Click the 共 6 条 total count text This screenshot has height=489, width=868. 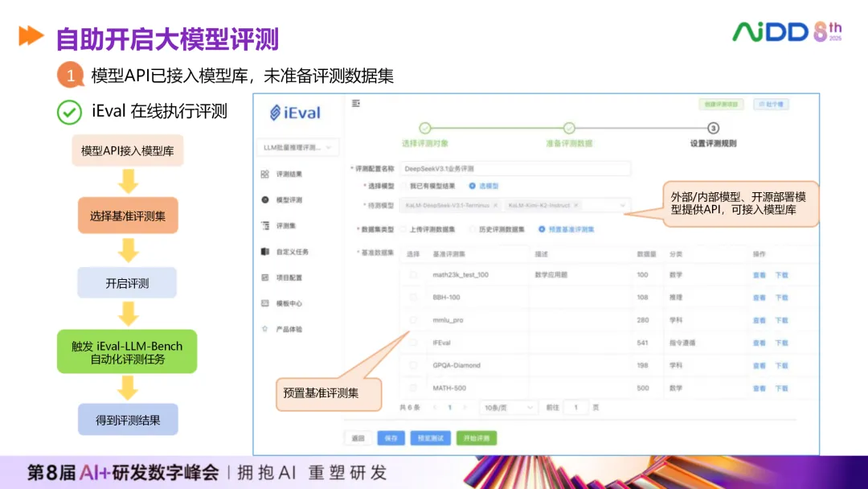click(x=410, y=408)
